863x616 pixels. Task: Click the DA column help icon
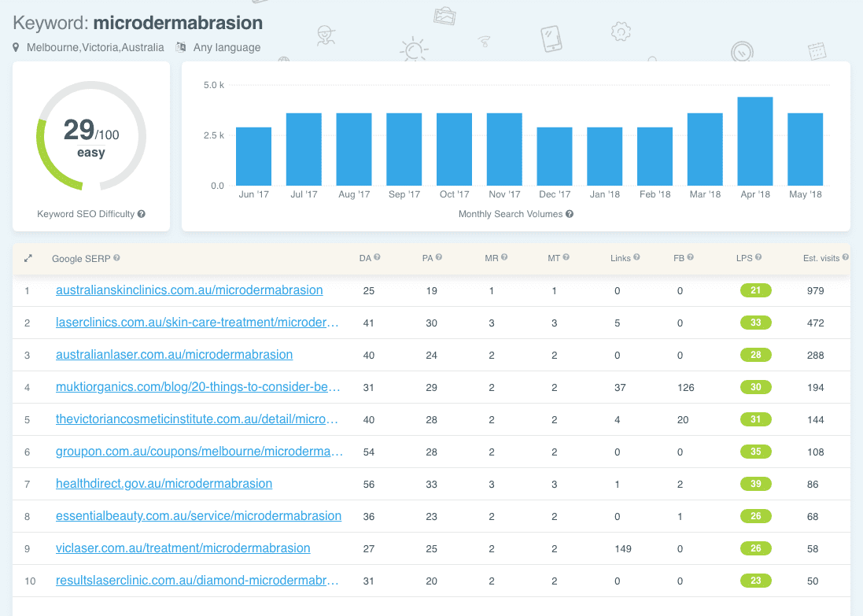point(377,257)
